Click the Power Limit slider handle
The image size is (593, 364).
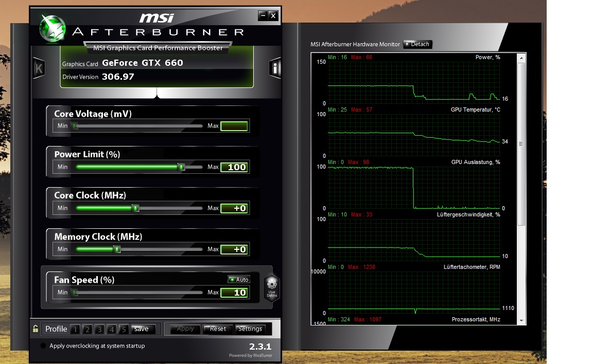[182, 167]
